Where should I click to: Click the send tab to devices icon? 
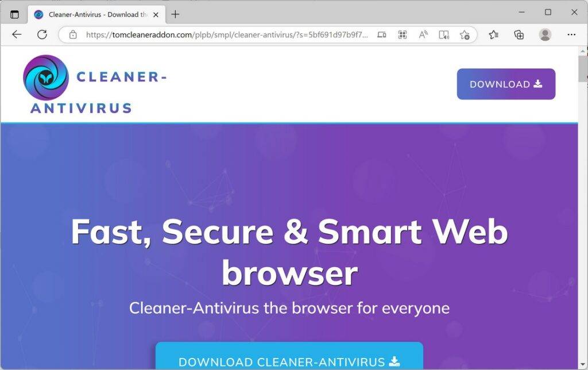(382, 35)
